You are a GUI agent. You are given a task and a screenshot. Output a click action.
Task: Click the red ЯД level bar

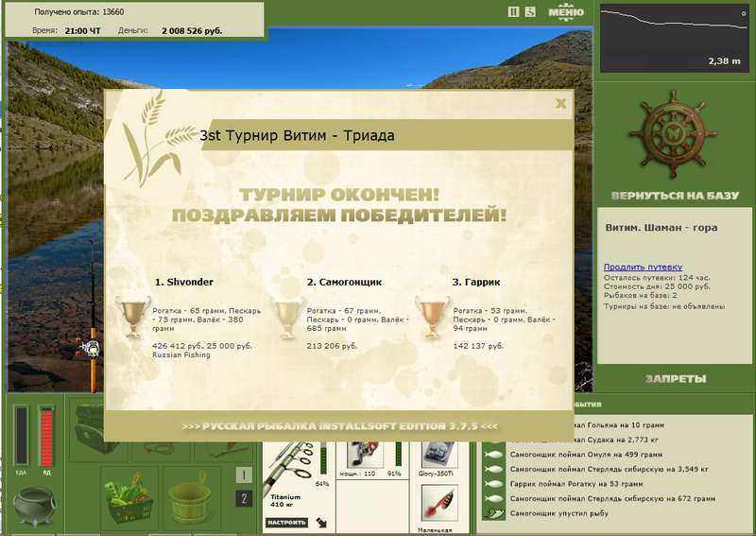pos(46,436)
